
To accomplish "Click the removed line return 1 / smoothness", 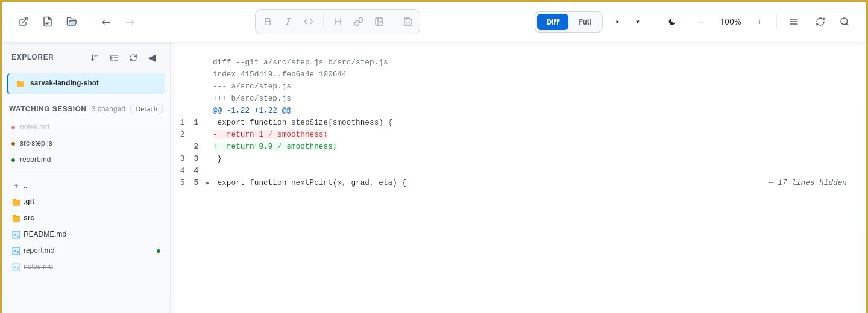I will point(270,135).
